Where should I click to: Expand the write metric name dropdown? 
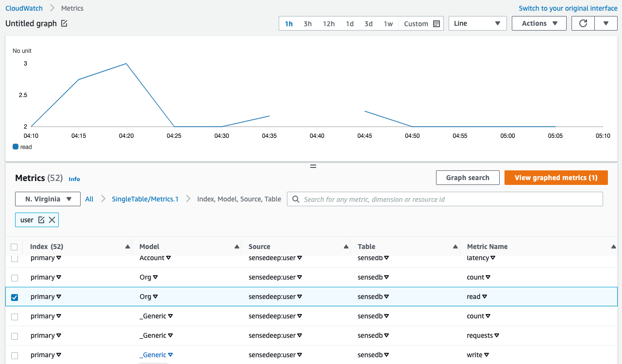[x=487, y=355]
